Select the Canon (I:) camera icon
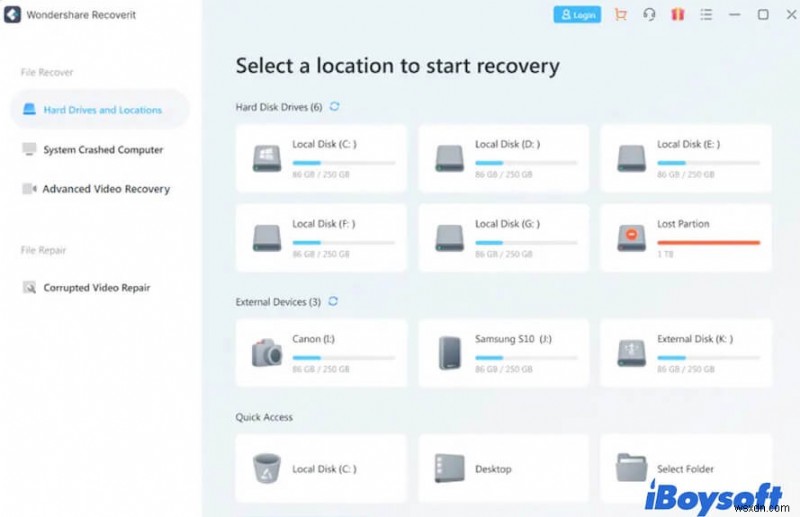The width and height of the screenshot is (800, 517). [267, 353]
